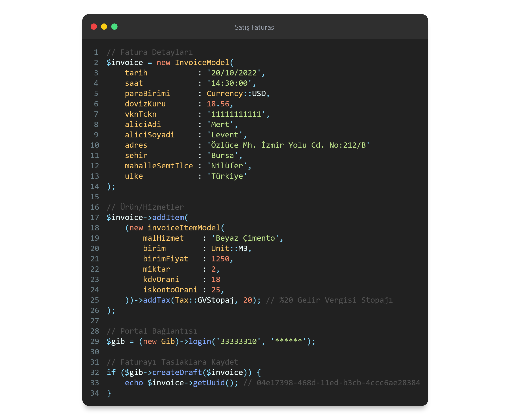Click the malHizmet value 'Beyaz Çimento'
The width and height of the screenshot is (511, 420).
[245, 238]
